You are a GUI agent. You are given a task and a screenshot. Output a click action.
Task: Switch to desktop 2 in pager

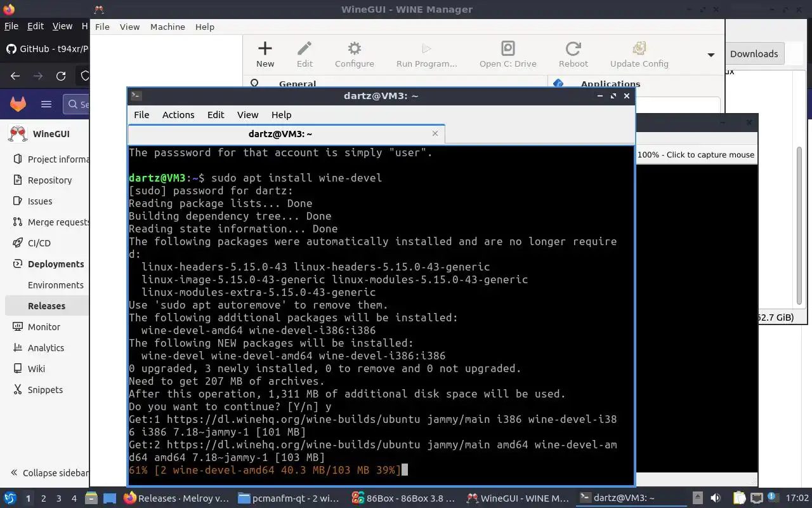click(x=43, y=498)
